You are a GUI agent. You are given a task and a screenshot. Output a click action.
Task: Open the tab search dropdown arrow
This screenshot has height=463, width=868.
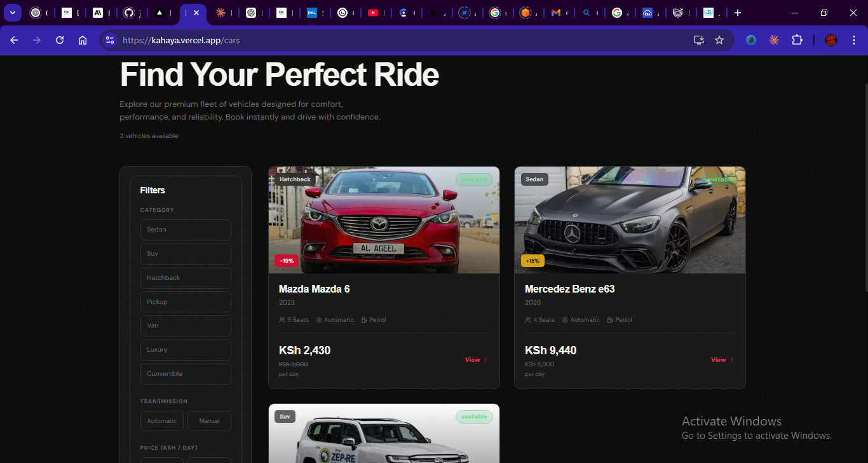pos(12,13)
